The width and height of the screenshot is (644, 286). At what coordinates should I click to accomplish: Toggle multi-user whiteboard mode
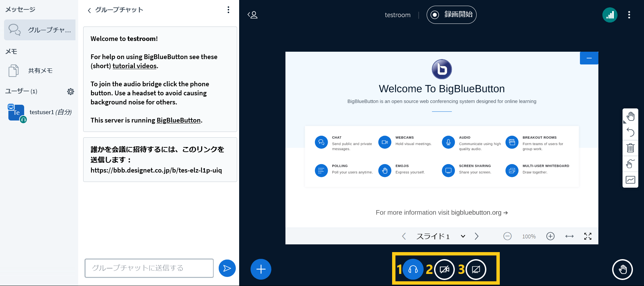tap(630, 180)
